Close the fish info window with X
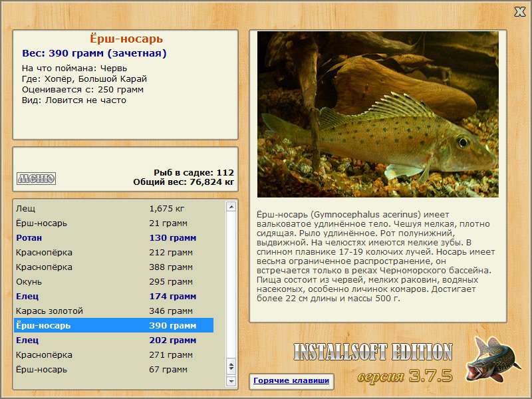Image resolution: width=532 pixels, height=399 pixels. 519,12
